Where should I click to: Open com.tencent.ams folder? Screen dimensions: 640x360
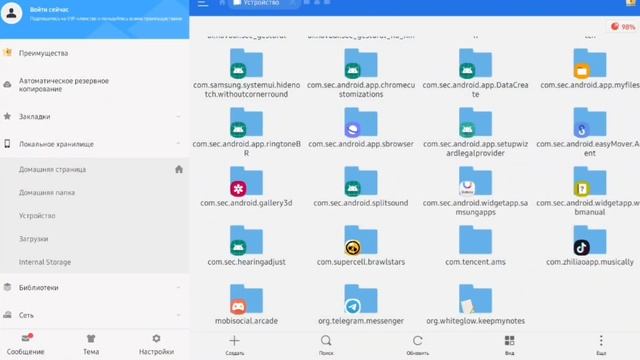[475, 245]
